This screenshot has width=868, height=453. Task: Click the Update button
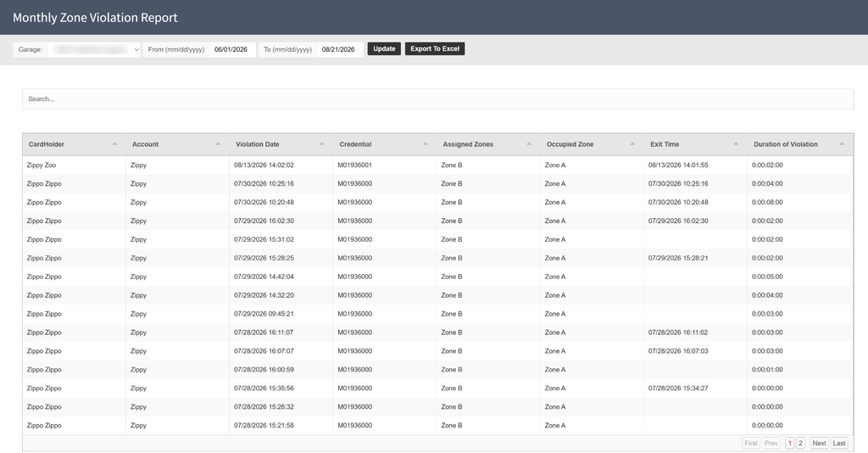point(384,48)
